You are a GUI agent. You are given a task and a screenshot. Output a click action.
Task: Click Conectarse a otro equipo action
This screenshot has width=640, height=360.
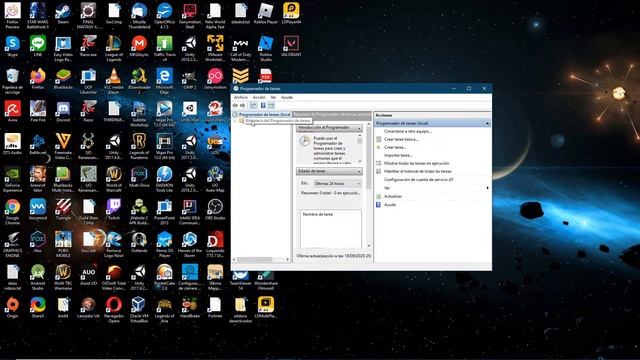[407, 131]
